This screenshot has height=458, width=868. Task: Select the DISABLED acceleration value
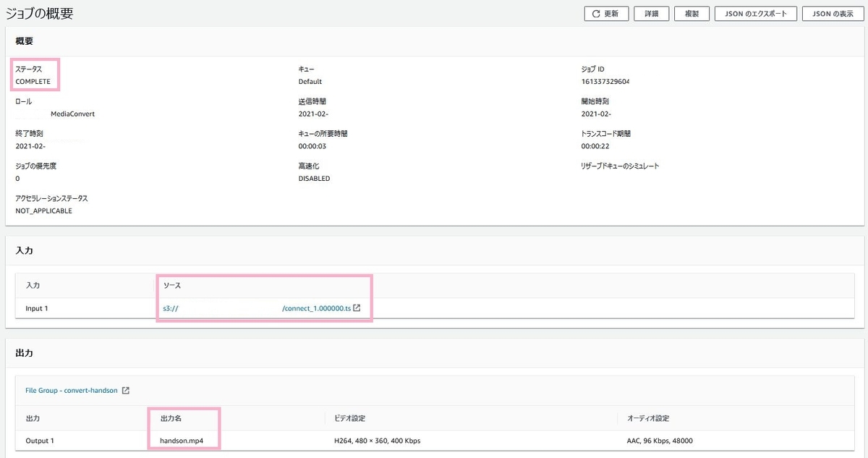(314, 178)
